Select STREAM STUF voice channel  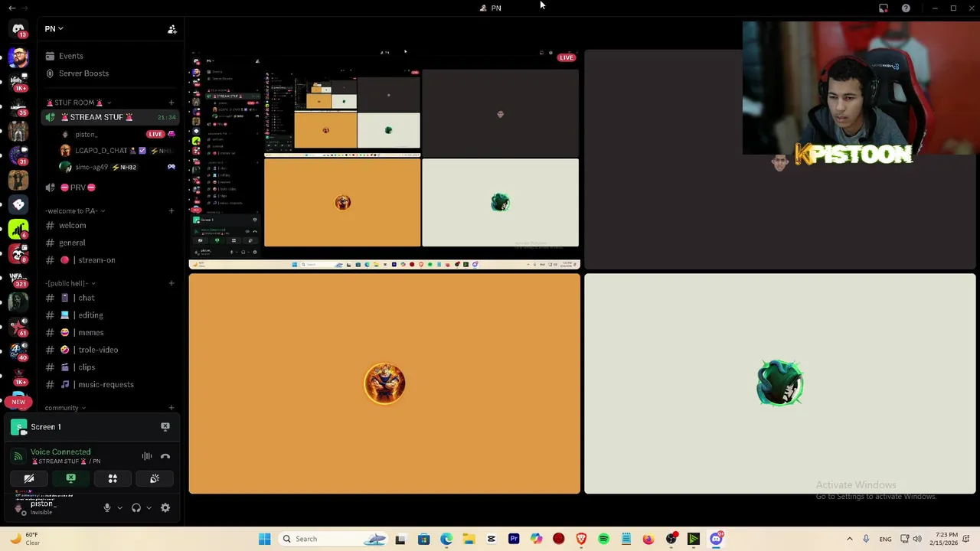coord(110,117)
